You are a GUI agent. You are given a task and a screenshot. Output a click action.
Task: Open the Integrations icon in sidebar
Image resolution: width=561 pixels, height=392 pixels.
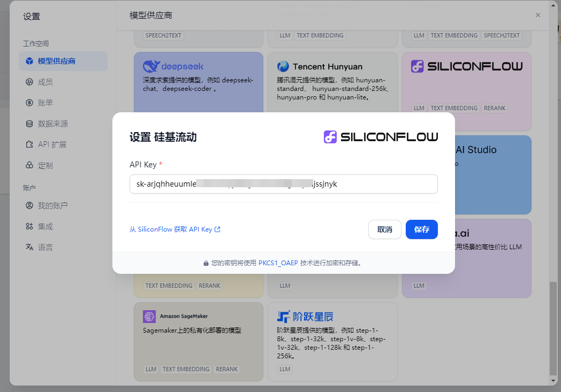[x=29, y=226]
